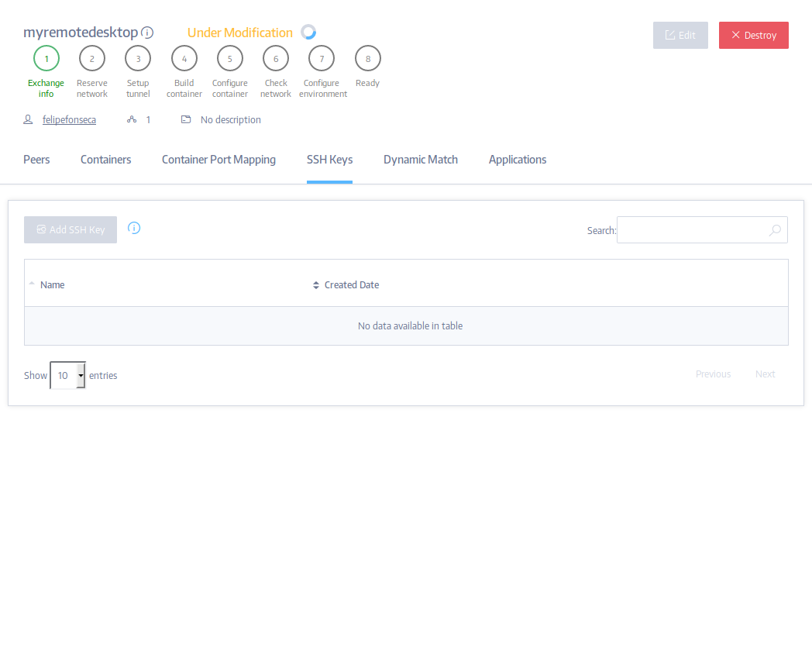Click step 8 Ready circle
The height and width of the screenshot is (651, 812).
(x=368, y=59)
